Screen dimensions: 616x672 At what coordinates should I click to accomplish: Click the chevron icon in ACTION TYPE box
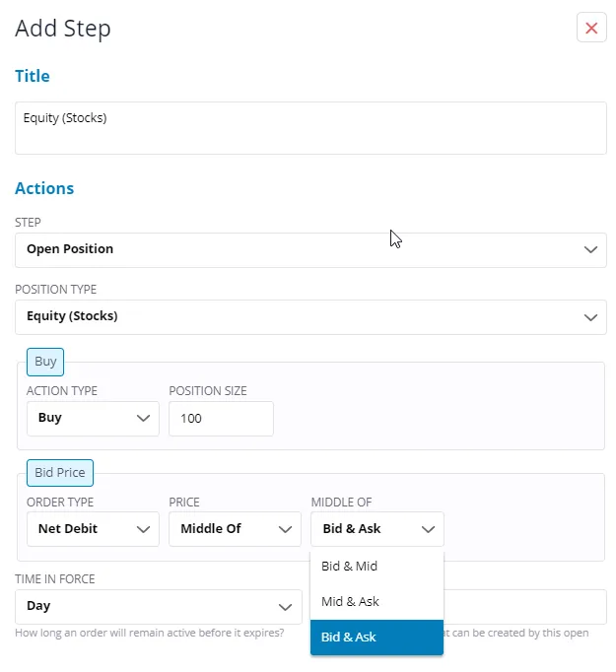click(x=143, y=418)
